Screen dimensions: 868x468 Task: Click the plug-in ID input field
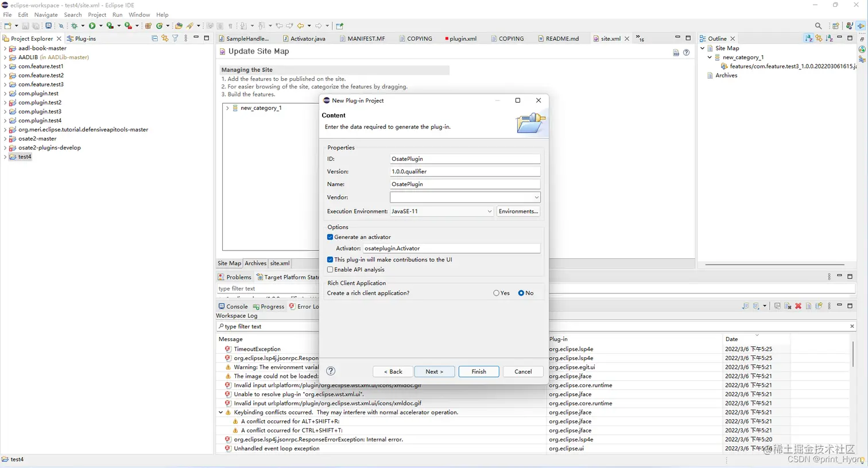465,159
